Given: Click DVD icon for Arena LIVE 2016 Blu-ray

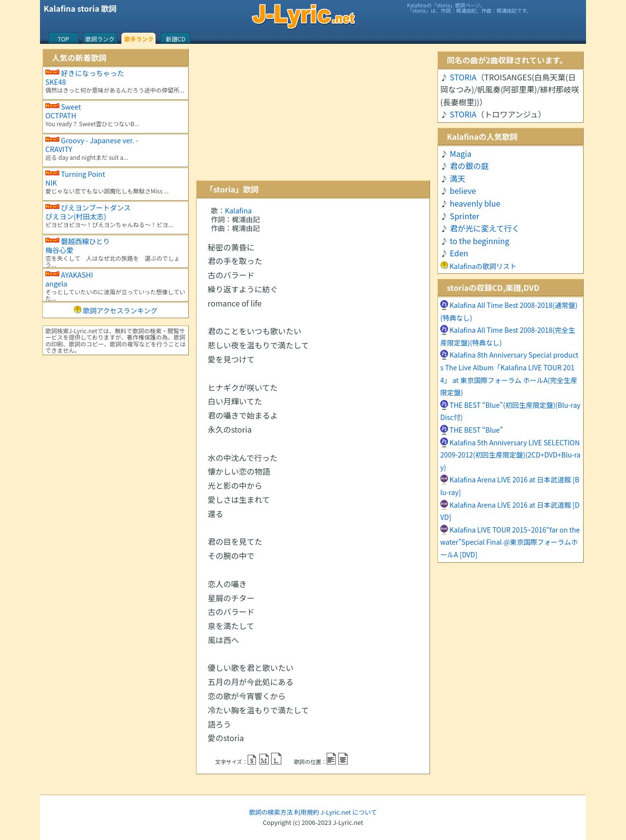Looking at the screenshot, I should click(444, 479).
